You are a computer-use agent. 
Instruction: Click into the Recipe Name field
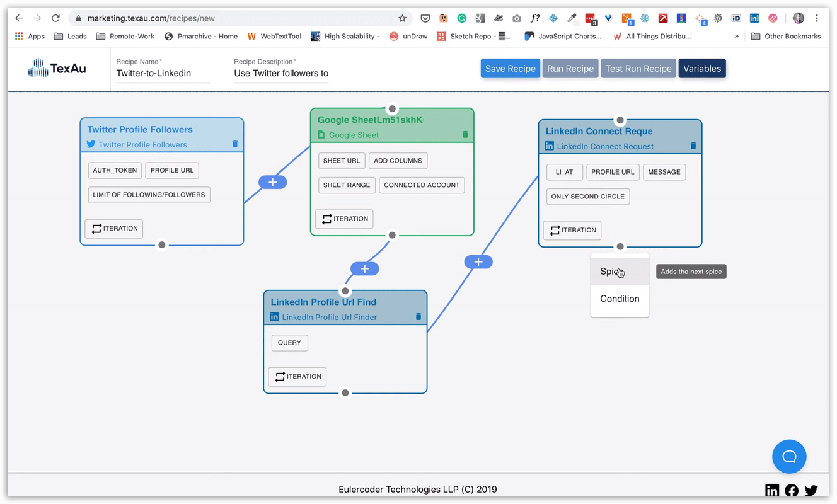tap(163, 73)
